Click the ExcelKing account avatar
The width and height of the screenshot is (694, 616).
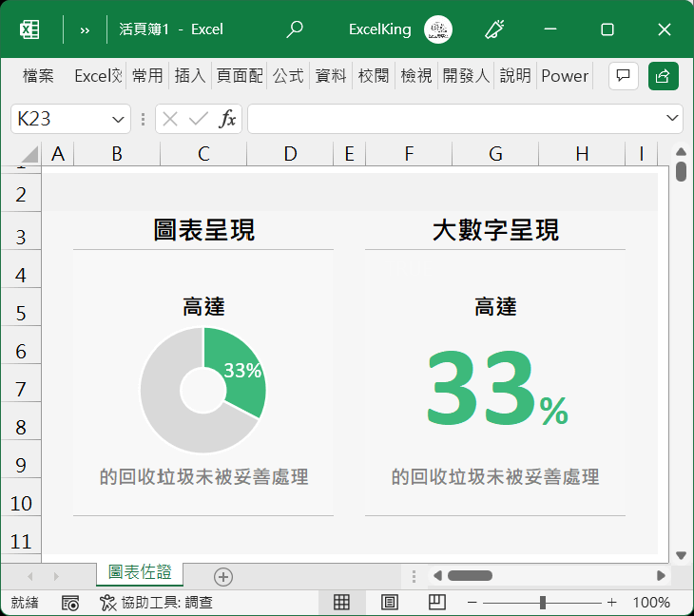[437, 29]
